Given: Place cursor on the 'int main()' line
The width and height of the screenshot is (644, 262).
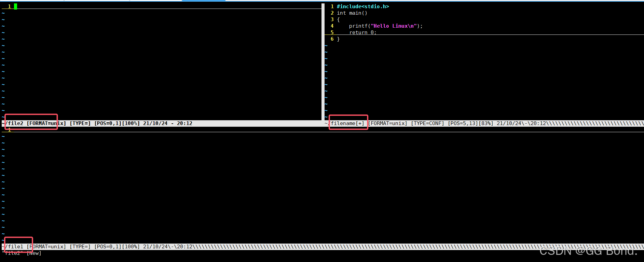Looking at the screenshot, I should pos(352,13).
